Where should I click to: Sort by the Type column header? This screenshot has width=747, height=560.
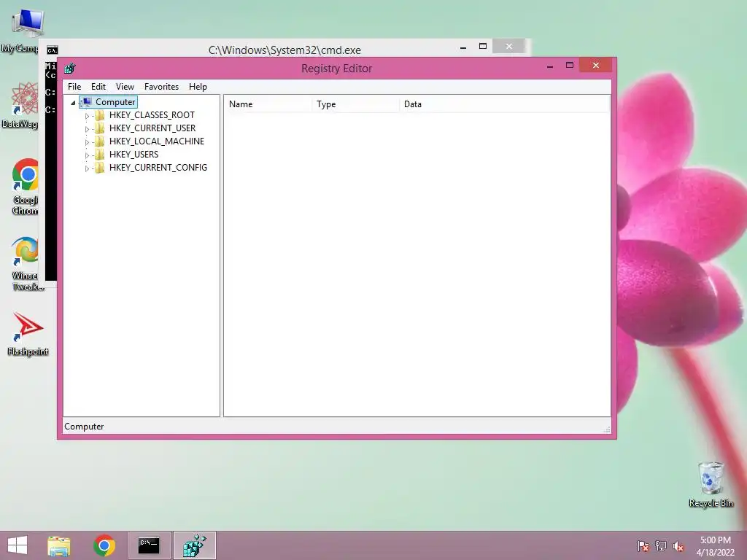[356, 104]
